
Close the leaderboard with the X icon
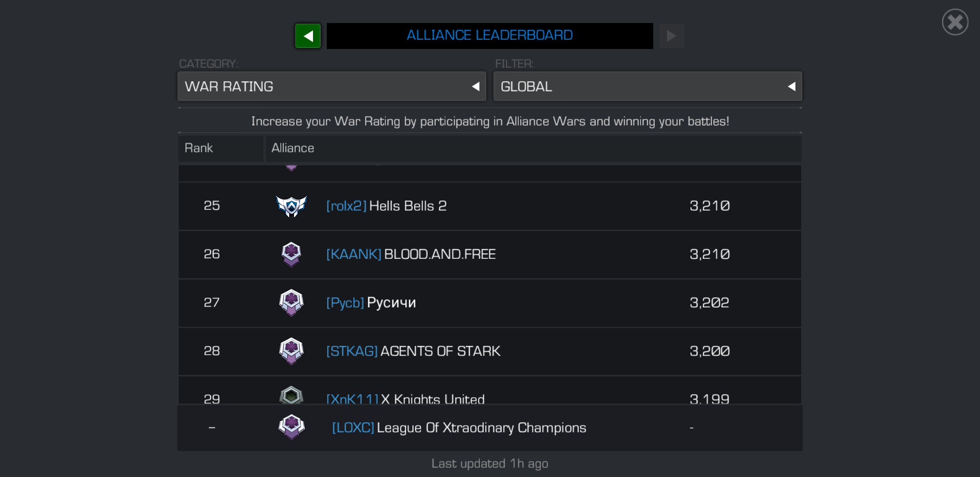coord(955,22)
